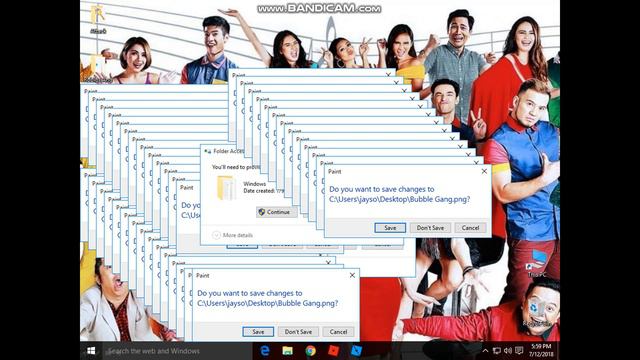
Task: Close the lower Paint save dialog
Action: (352, 276)
